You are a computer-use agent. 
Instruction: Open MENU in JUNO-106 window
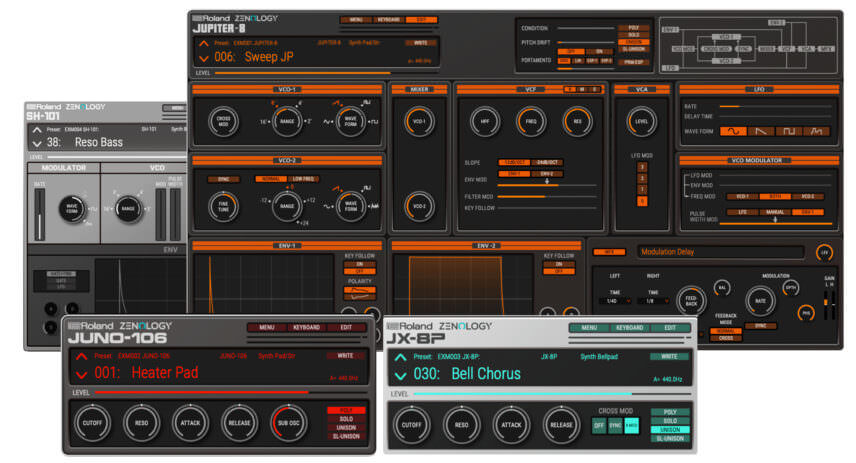pyautogui.click(x=267, y=328)
